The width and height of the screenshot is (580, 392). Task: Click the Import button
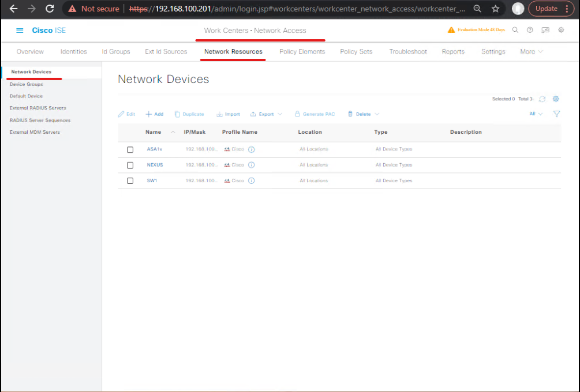[228, 114]
